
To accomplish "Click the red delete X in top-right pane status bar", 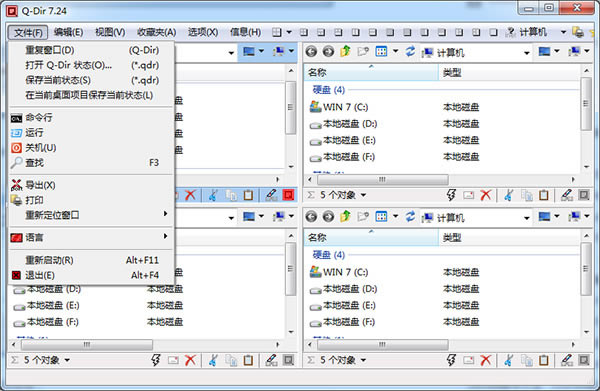I will click(x=486, y=195).
